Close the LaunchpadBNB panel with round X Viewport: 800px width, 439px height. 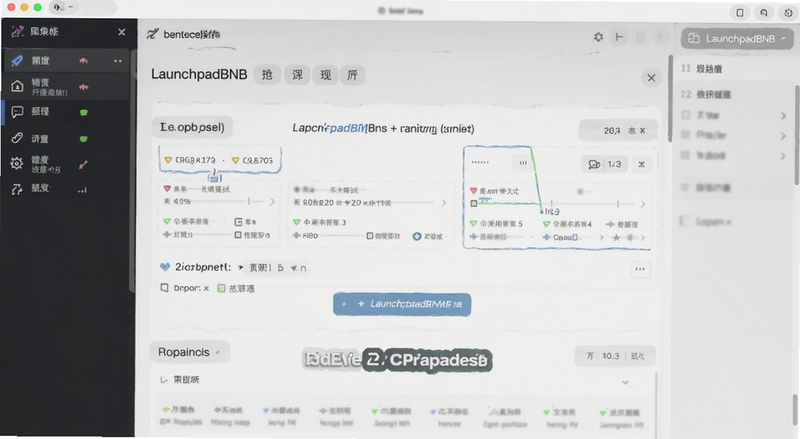tap(651, 78)
